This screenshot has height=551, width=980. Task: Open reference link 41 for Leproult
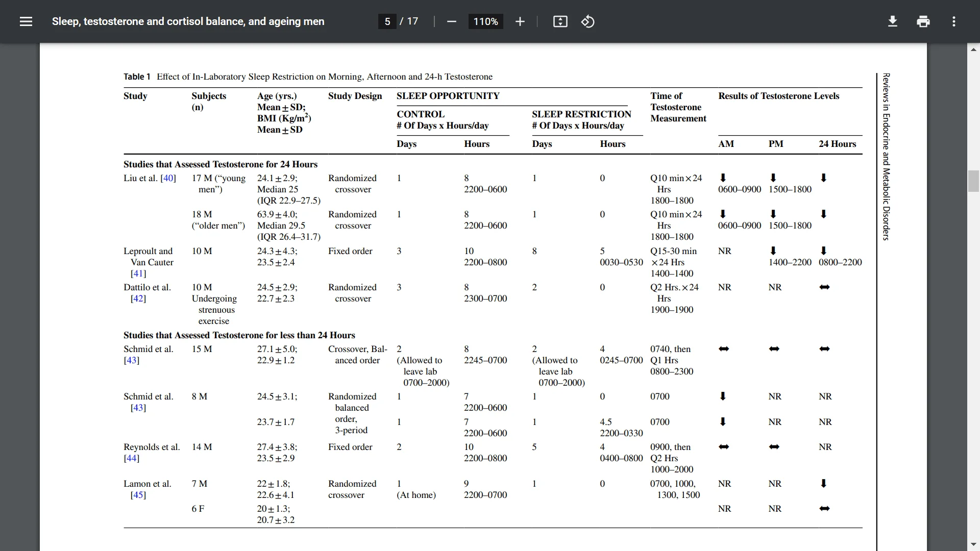(x=138, y=273)
